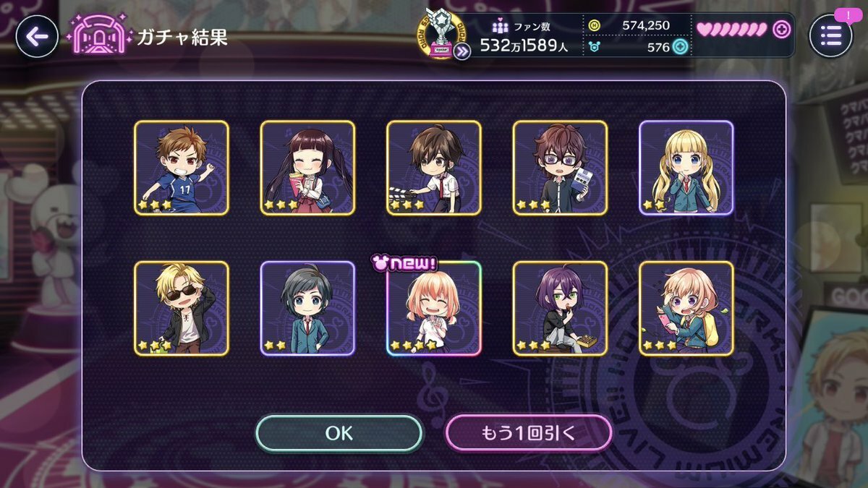Image resolution: width=868 pixels, height=488 pixels.
Task: Select the blond sunglasses guy card
Action: click(x=182, y=308)
